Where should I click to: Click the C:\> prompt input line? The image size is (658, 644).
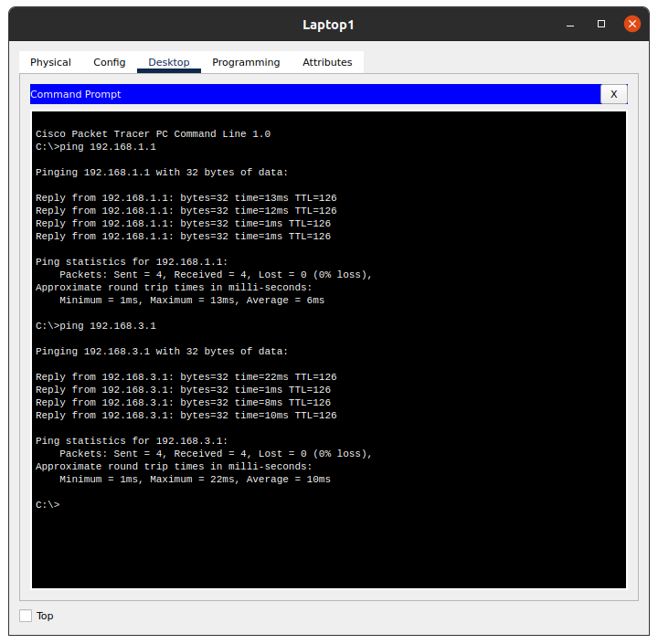tap(48, 505)
